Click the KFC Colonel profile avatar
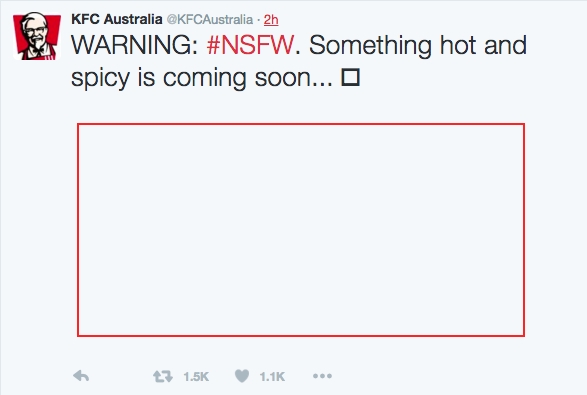This screenshot has height=395, width=587. tap(37, 36)
